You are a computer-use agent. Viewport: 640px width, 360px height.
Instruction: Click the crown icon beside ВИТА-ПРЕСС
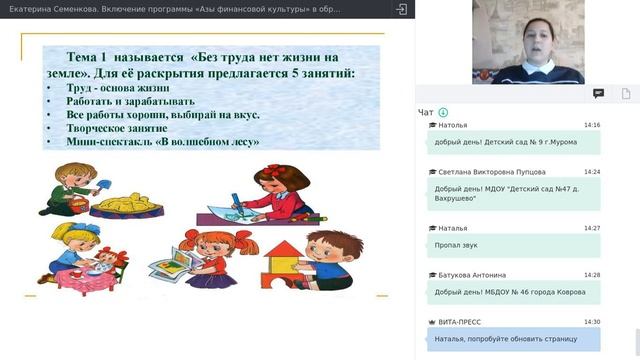(x=432, y=322)
